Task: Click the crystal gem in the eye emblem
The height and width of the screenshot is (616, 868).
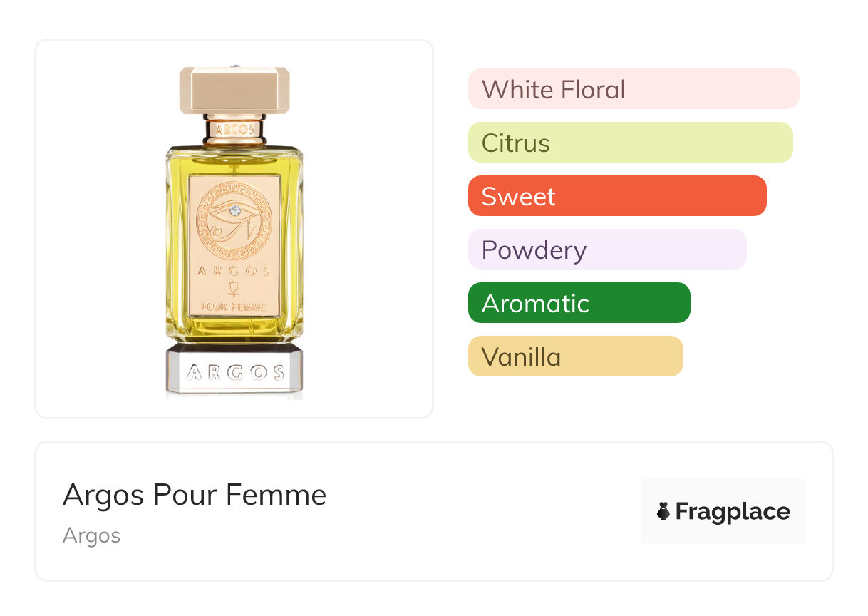Action: pyautogui.click(x=234, y=210)
